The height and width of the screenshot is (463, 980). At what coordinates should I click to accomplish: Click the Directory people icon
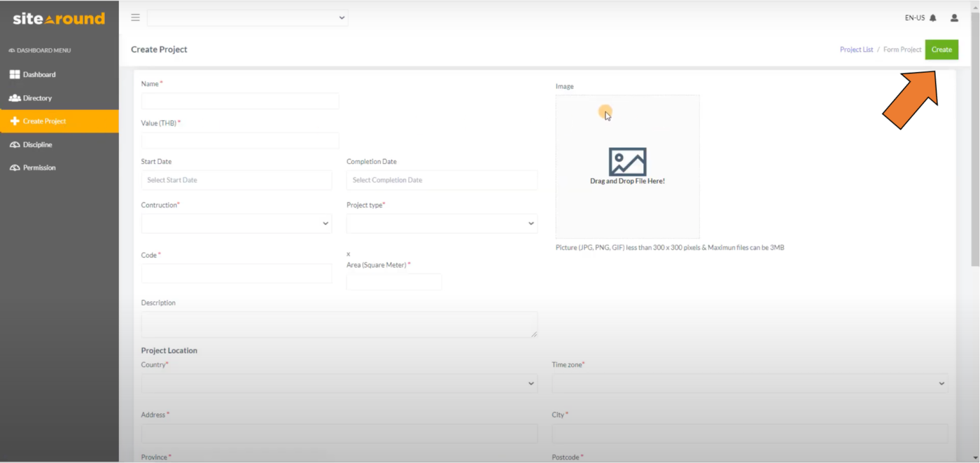coord(15,97)
